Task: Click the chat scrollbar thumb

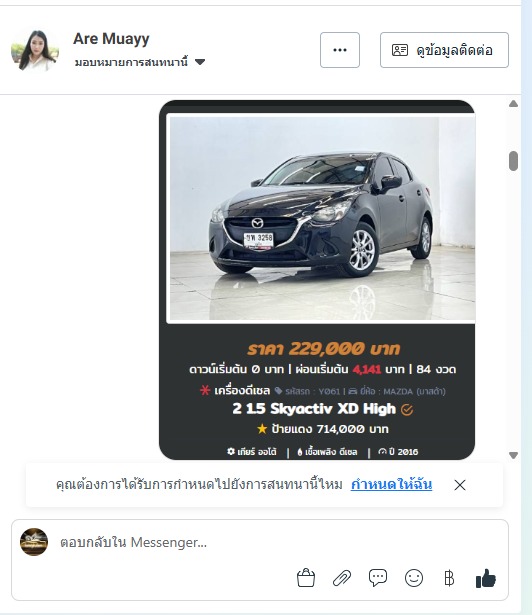Action: coord(513,161)
